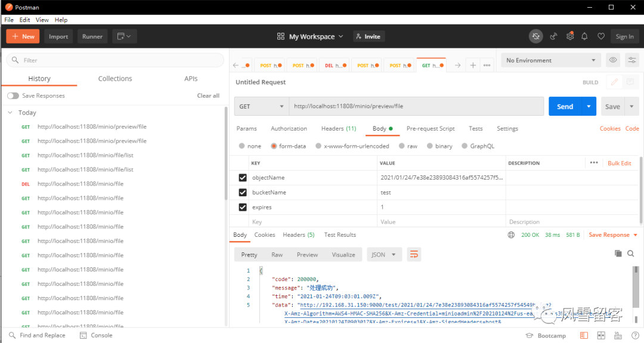Open the Console from the status bar
Image resolution: width=644 pixels, height=343 pixels.
click(96, 335)
